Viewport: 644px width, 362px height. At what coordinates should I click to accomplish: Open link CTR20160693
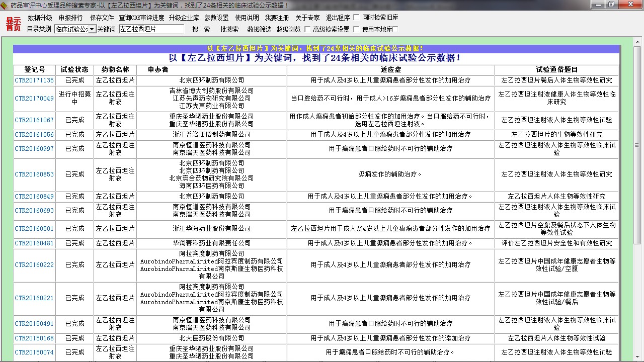coord(34,211)
